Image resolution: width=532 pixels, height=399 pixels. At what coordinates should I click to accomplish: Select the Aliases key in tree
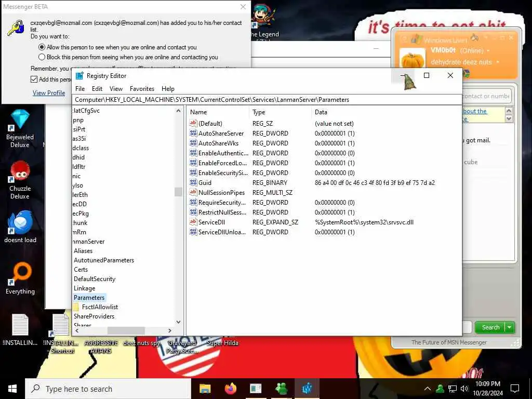[83, 251]
